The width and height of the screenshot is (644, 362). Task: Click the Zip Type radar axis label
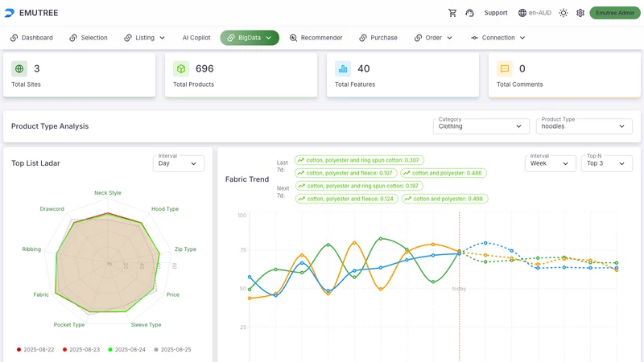(x=185, y=249)
